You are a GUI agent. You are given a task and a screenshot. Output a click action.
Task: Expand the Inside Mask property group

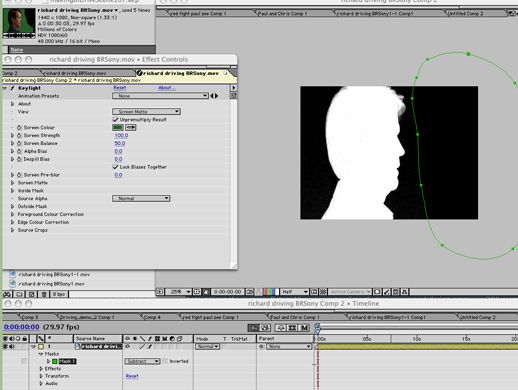point(13,191)
